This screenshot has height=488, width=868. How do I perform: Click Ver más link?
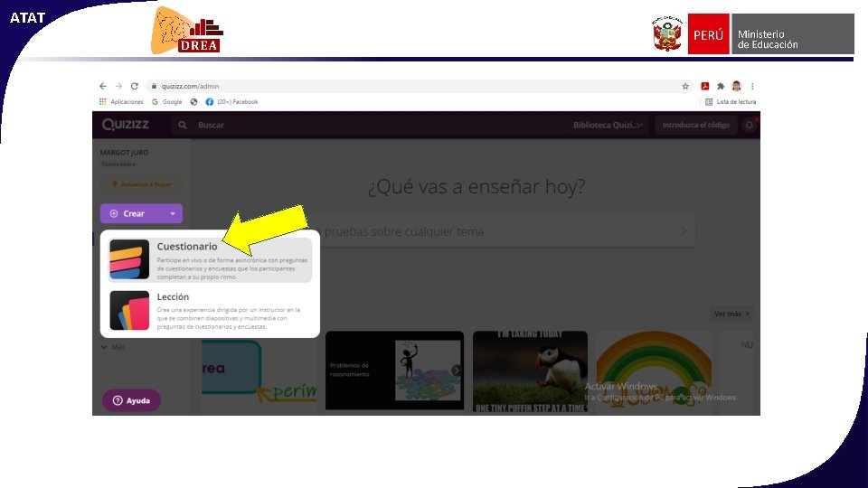pos(731,314)
